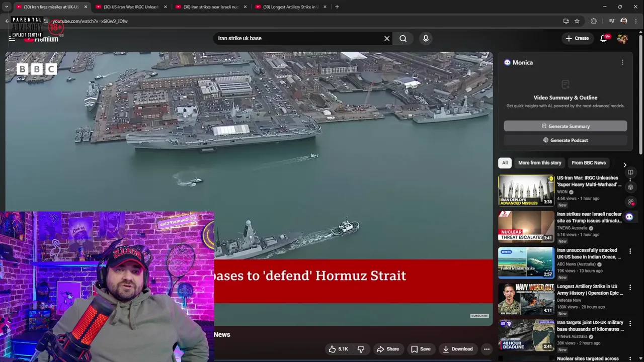
Task: Share the video
Action: pyautogui.click(x=388, y=349)
